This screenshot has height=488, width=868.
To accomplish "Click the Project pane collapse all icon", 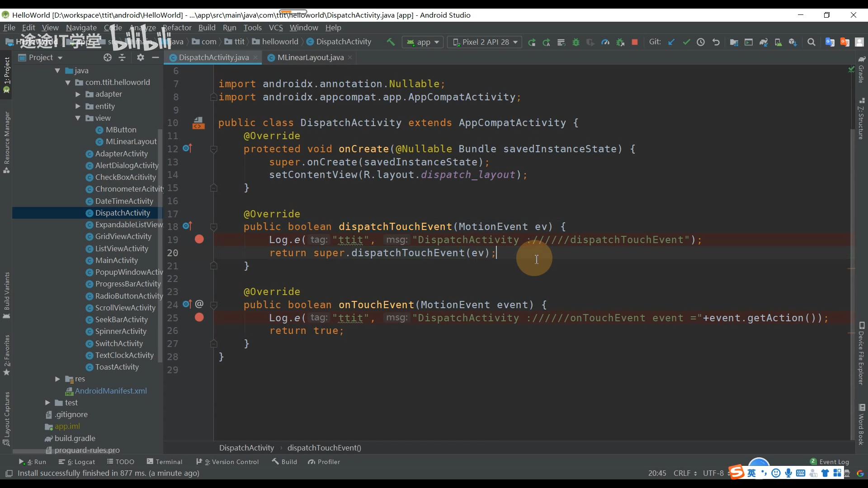I will point(122,57).
